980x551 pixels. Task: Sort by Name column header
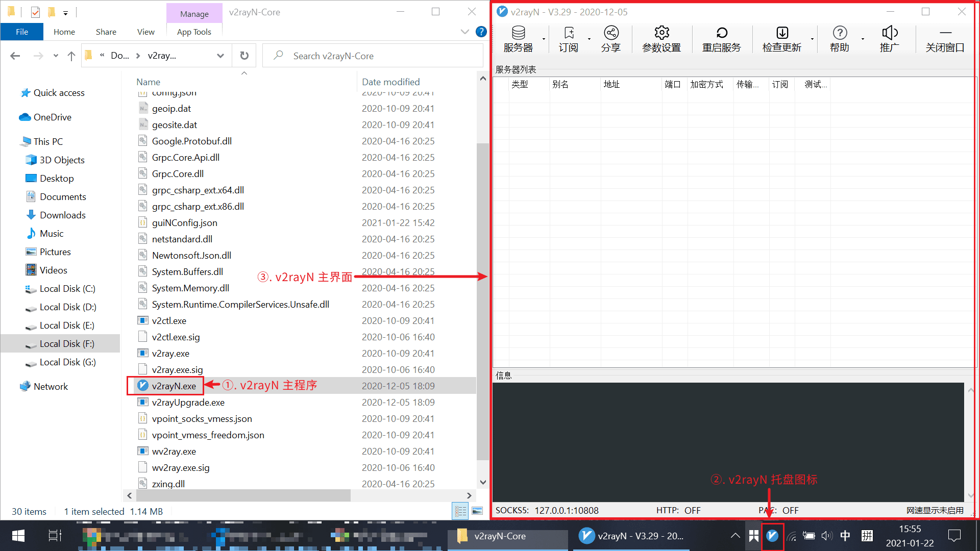(148, 82)
